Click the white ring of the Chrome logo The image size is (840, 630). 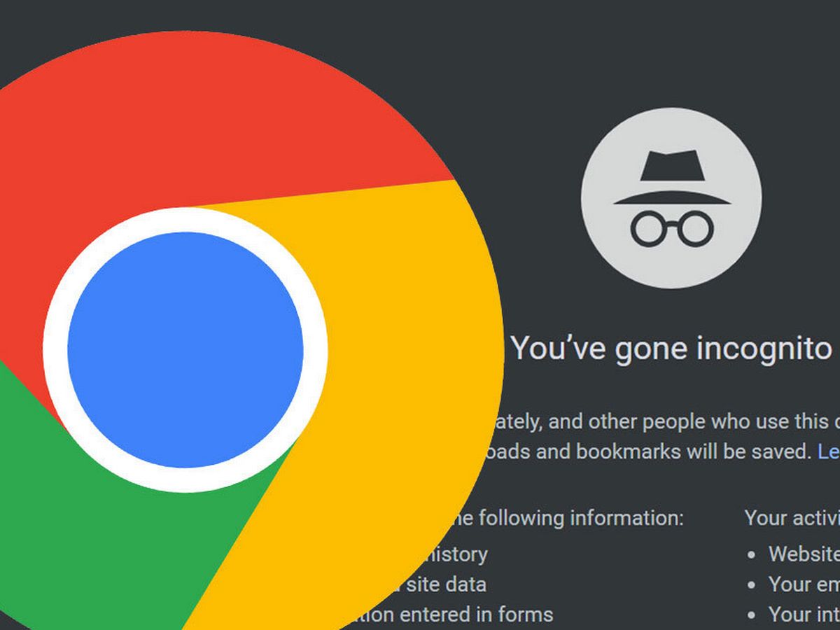point(185,220)
